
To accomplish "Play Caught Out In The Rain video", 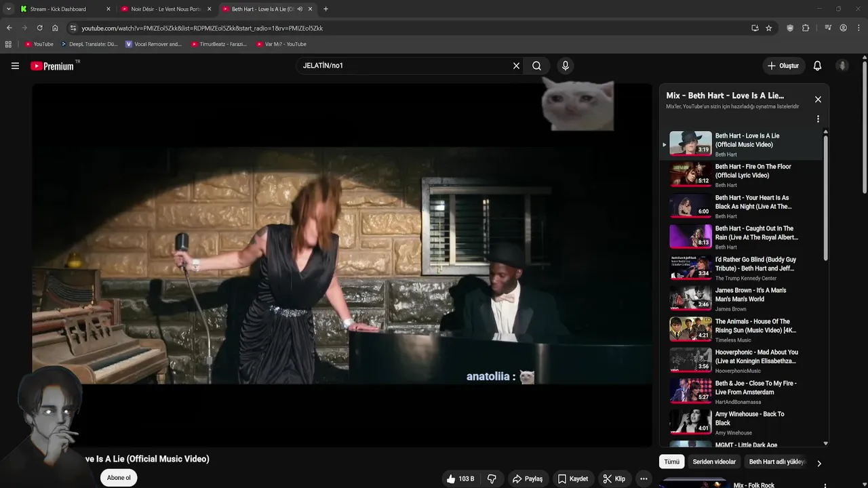I will 742,237.
